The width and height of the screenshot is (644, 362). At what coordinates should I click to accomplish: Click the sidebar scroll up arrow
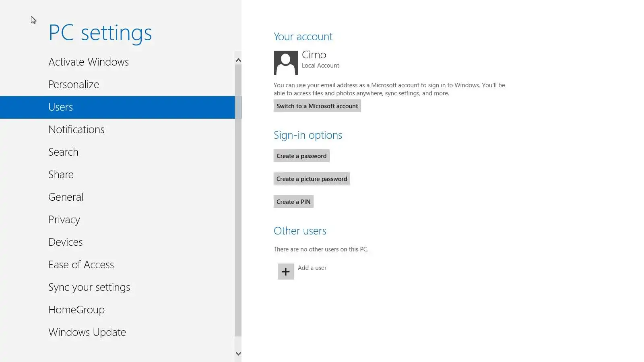coord(238,60)
